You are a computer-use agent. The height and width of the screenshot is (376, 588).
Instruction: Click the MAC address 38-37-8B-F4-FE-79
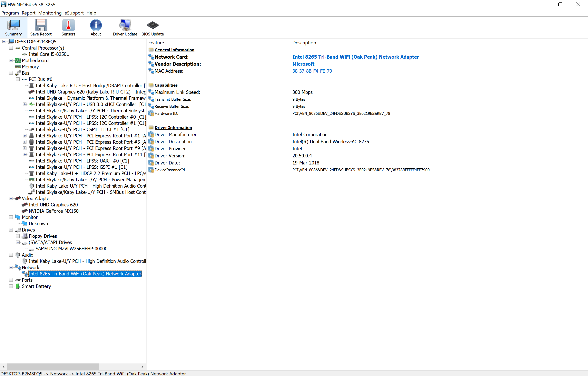click(312, 71)
